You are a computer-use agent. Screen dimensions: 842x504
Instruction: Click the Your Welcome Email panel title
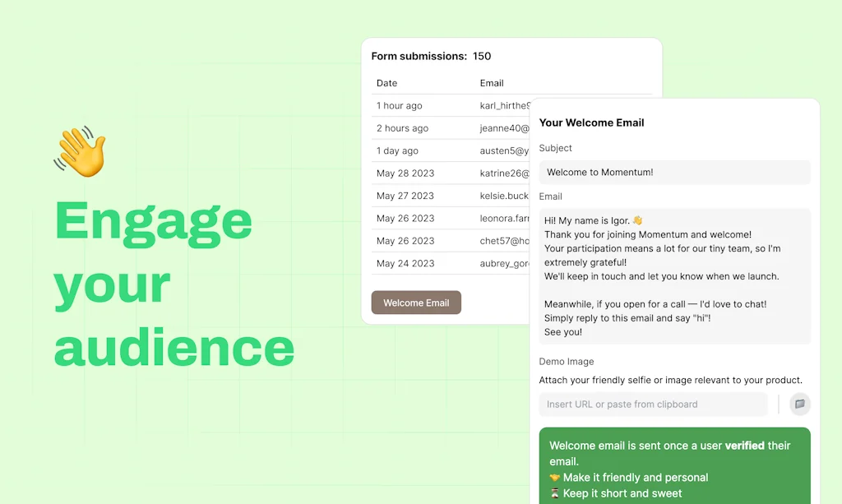coord(592,123)
